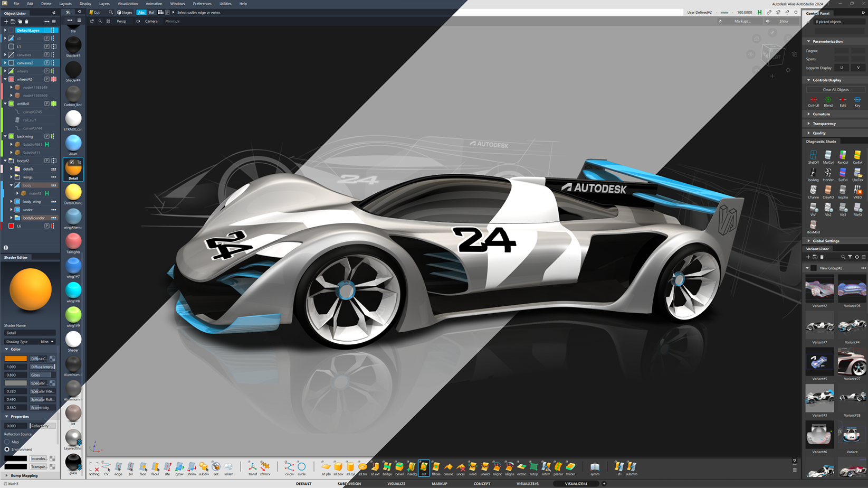Click the circle curve tool
The height and width of the screenshot is (488, 868).
coord(302,468)
